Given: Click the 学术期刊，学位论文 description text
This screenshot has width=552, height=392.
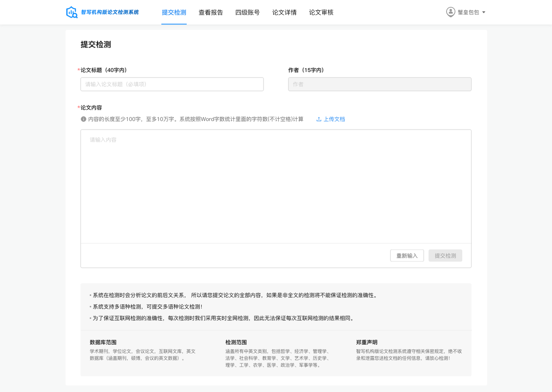Looking at the screenshot, I should pyautogui.click(x=143, y=355).
